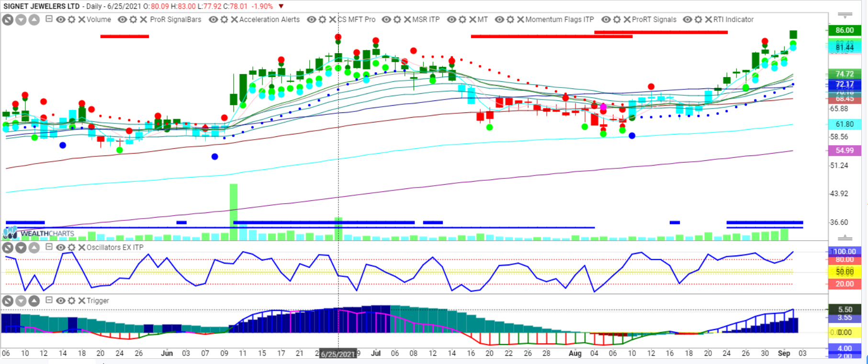This screenshot has height=364, width=868.
Task: Move main price panel down with arrow
Action: point(21,20)
